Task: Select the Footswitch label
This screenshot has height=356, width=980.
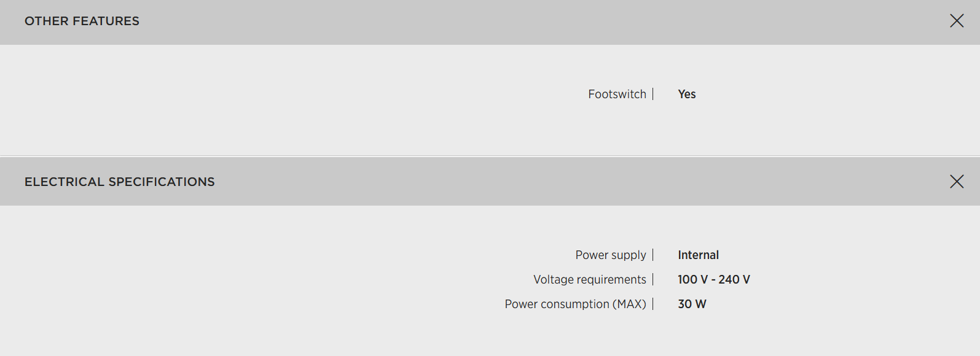Action: 617,94
